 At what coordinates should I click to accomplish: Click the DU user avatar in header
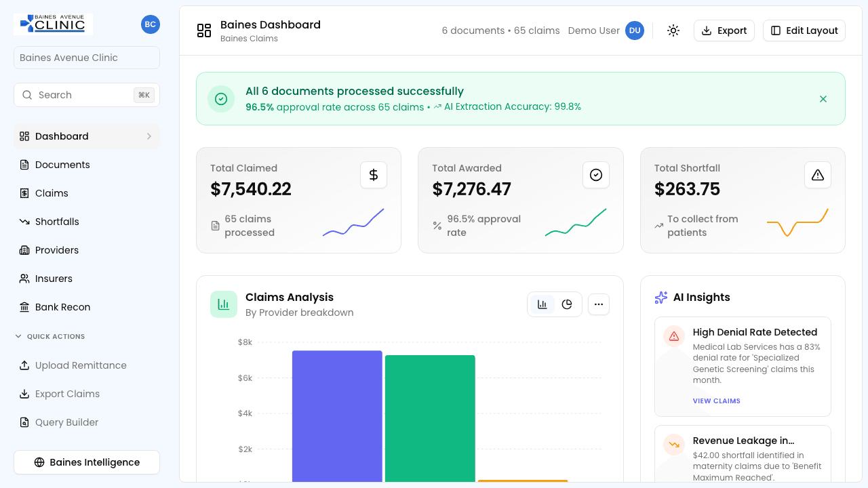[x=634, y=30]
